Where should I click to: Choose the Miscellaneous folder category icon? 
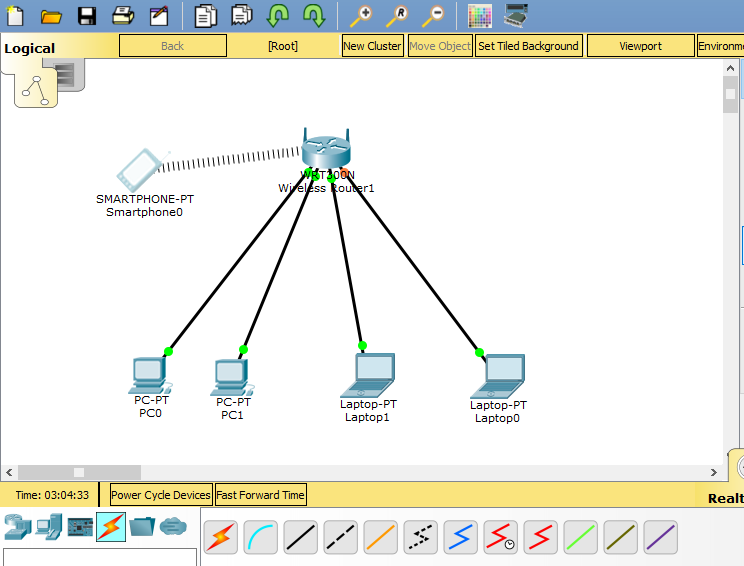point(142,527)
